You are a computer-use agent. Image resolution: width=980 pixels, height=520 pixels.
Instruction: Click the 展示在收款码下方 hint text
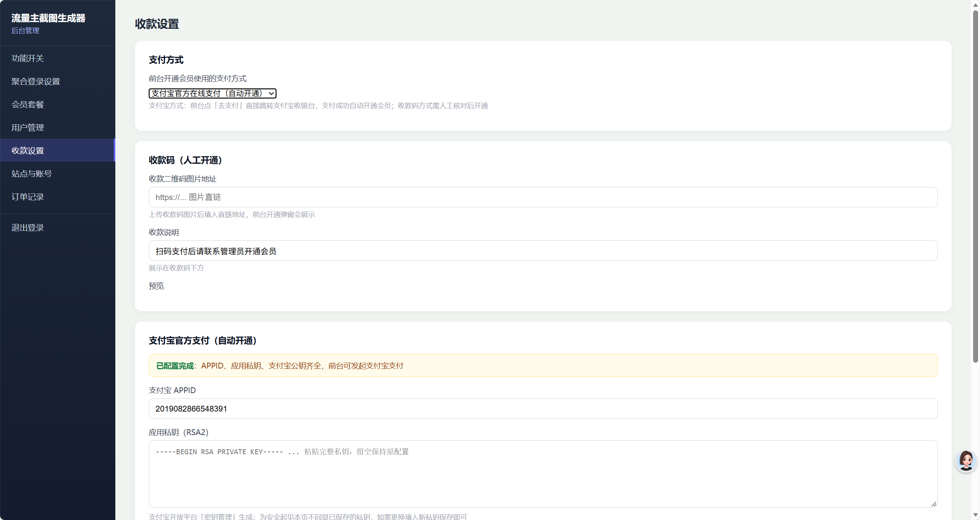click(x=176, y=268)
